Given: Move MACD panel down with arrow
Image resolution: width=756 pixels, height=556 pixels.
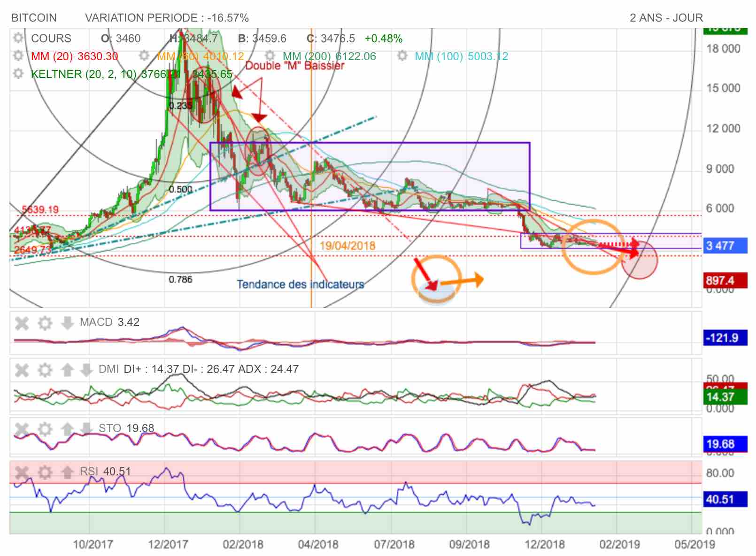Looking at the screenshot, I should click(67, 323).
